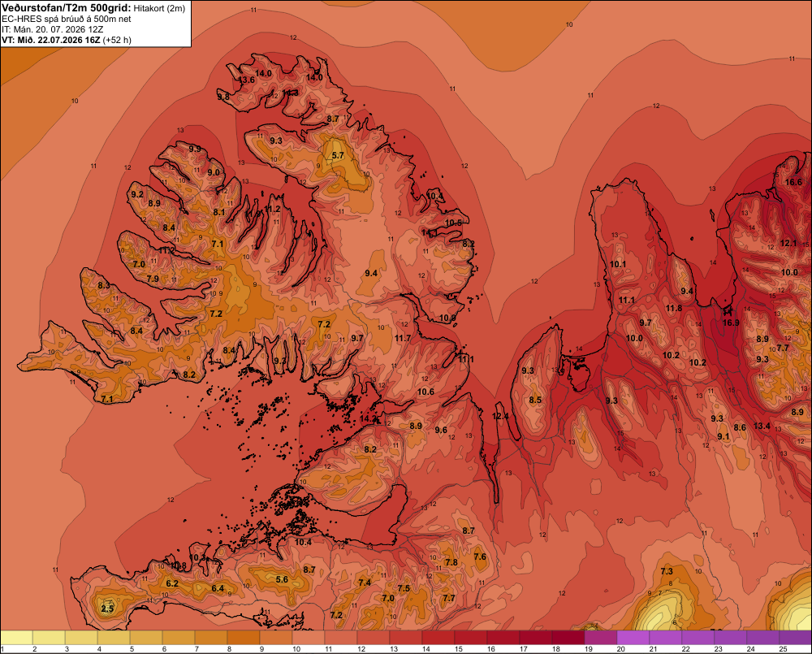Click legend swatch between 21 and 22
The height and width of the screenshot is (654, 812).
(666, 638)
